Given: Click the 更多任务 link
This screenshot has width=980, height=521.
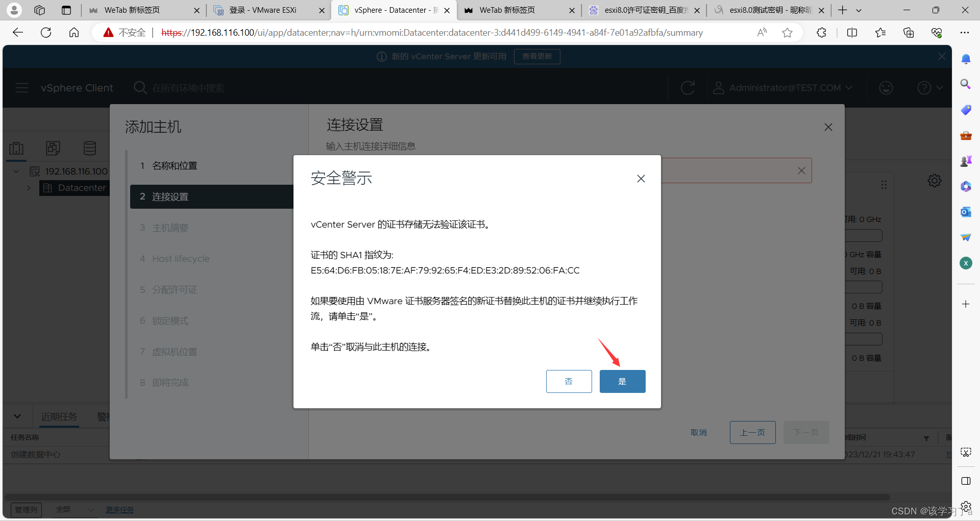Looking at the screenshot, I should [x=120, y=510].
